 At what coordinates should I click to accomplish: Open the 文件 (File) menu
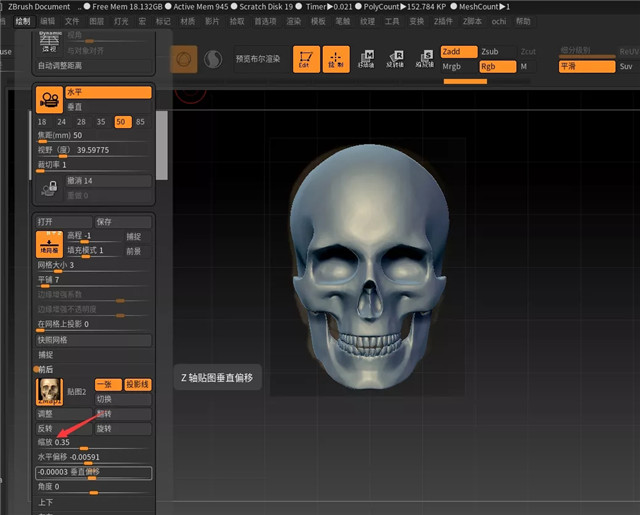point(72,21)
